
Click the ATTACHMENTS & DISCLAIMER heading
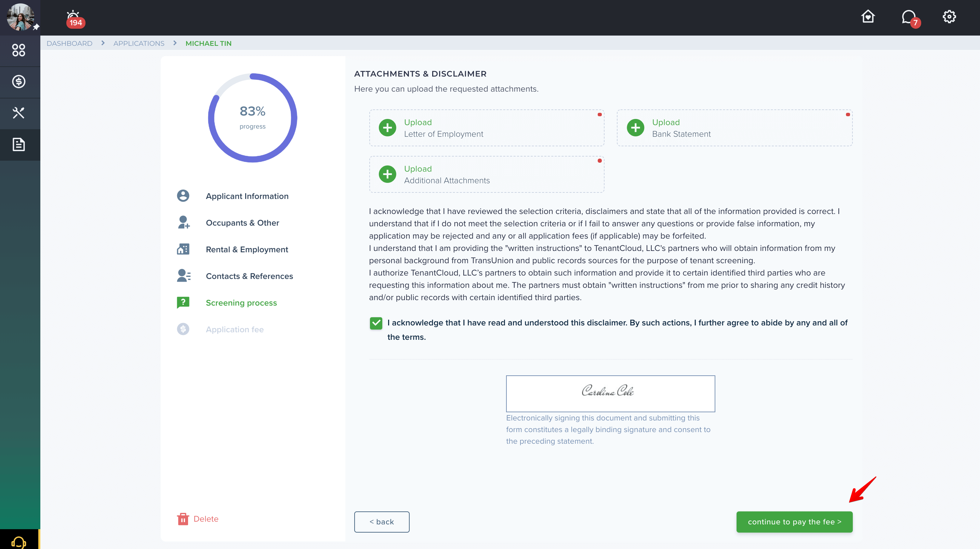click(420, 74)
